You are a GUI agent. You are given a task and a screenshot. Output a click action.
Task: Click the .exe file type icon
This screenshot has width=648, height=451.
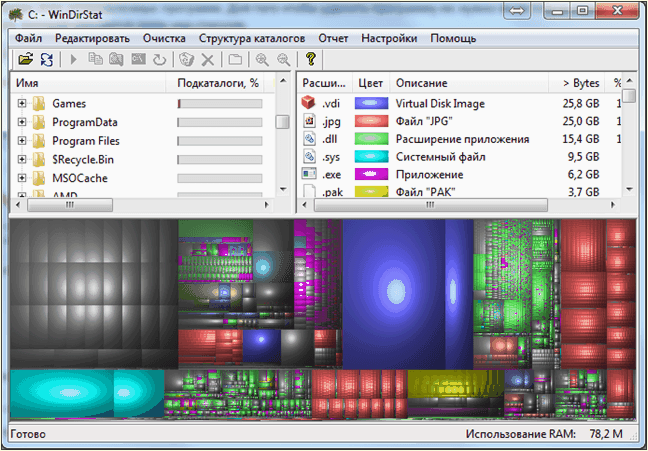[309, 174]
